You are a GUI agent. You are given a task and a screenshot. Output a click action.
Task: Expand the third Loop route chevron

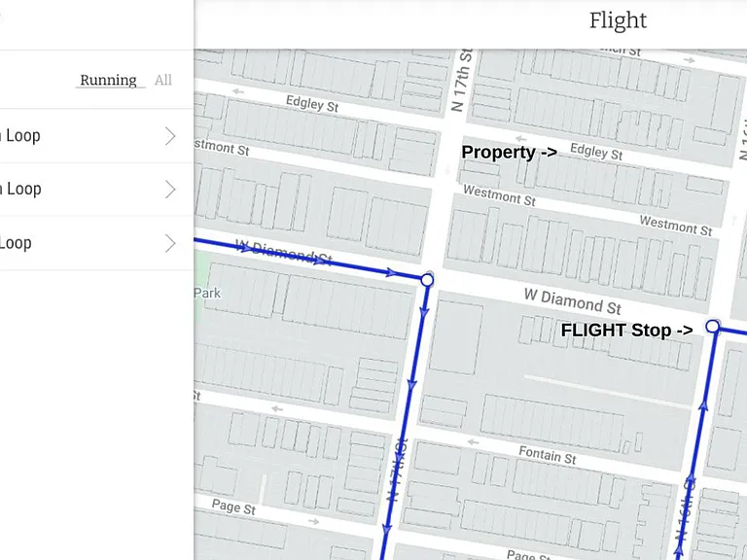coord(170,243)
